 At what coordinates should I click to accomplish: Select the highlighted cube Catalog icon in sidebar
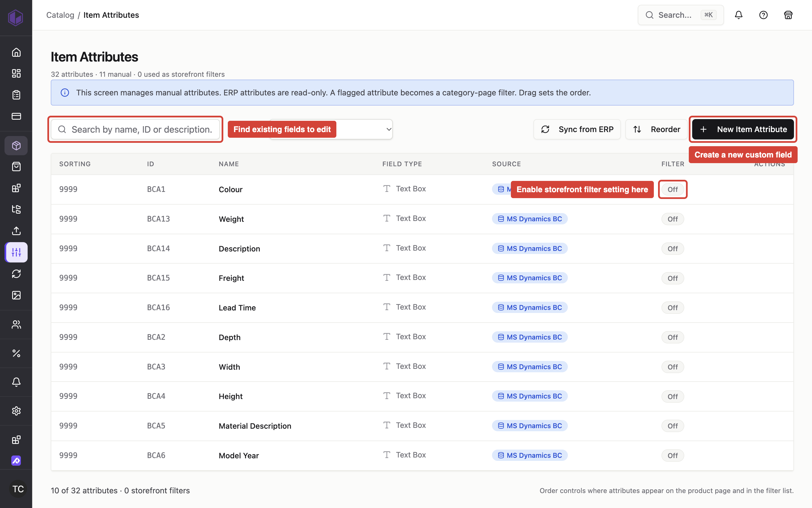point(16,145)
